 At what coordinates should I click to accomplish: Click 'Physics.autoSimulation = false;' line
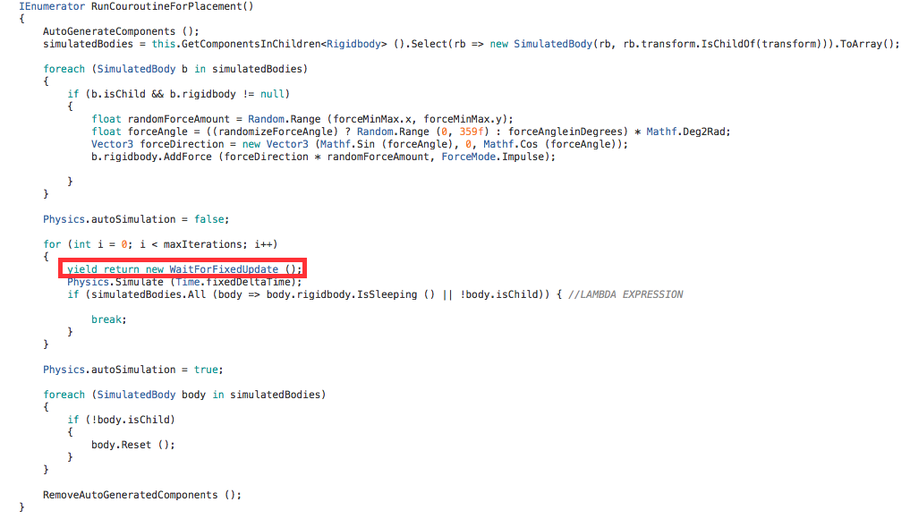pos(136,219)
